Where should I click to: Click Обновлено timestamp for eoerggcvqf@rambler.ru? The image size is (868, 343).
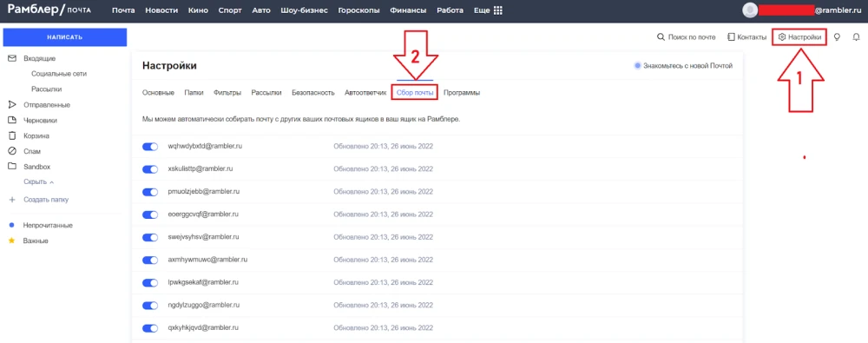pos(383,214)
